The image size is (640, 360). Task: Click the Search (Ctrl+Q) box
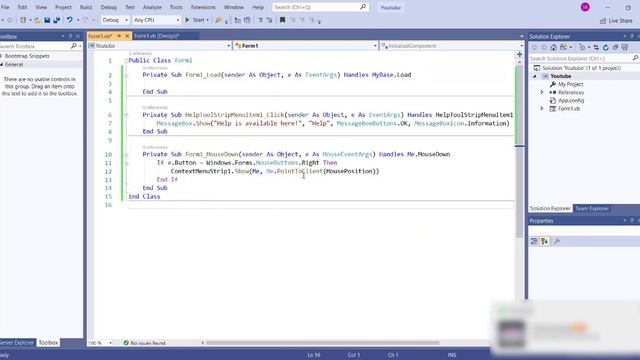(x=320, y=7)
